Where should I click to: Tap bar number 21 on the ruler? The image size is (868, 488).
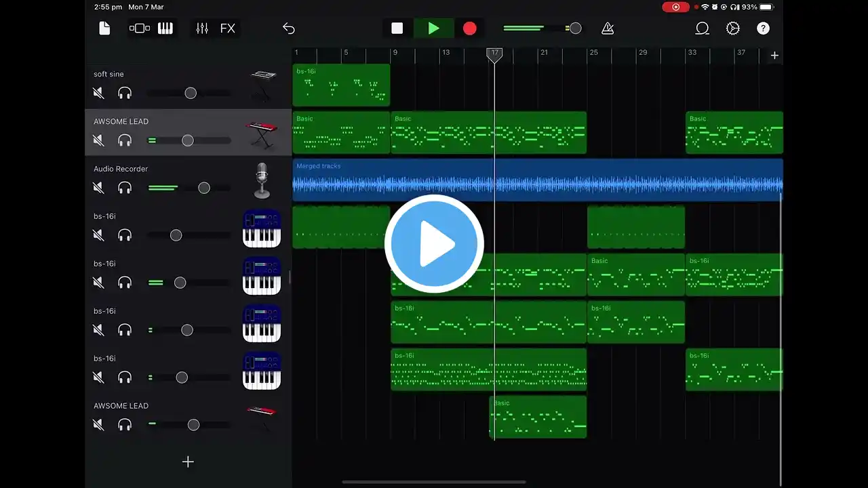point(544,52)
